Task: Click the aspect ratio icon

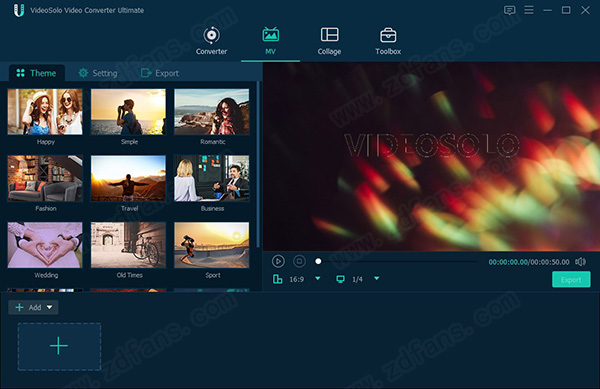Action: [x=277, y=279]
